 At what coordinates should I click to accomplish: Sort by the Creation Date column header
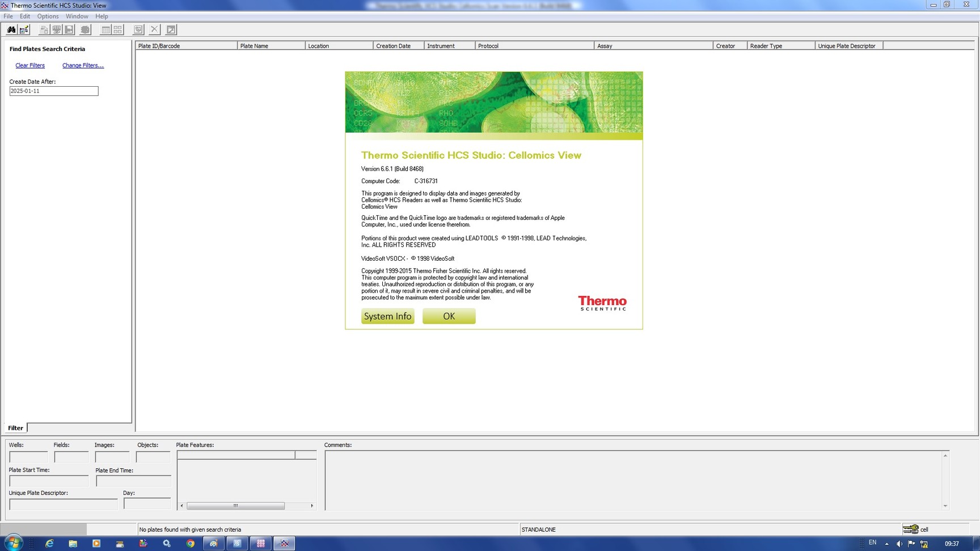[x=398, y=46]
